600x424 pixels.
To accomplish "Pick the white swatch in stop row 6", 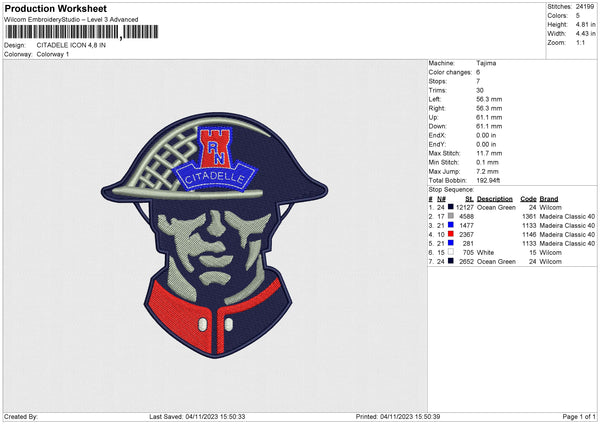I will click(451, 252).
